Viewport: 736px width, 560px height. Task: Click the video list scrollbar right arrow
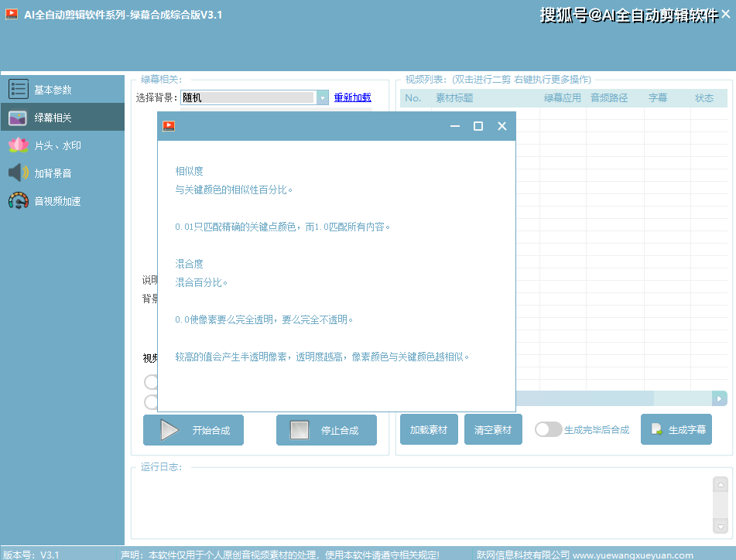coord(719,398)
